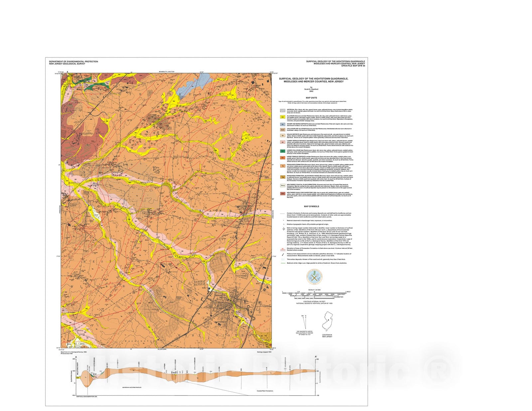Click the SCALE 1:24 000 label
Screen dimensions: 532x411
(x=315, y=290)
